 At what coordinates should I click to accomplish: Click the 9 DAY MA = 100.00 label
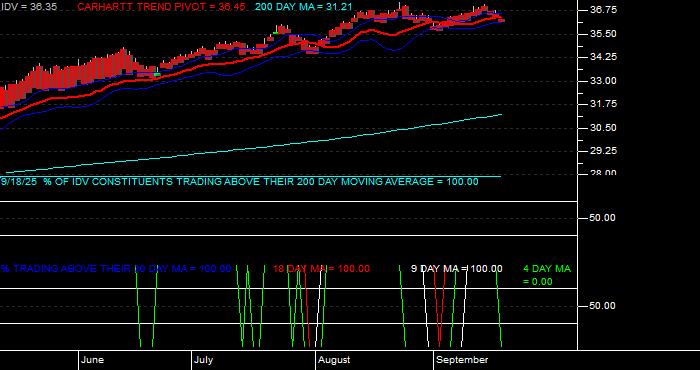[456, 269]
